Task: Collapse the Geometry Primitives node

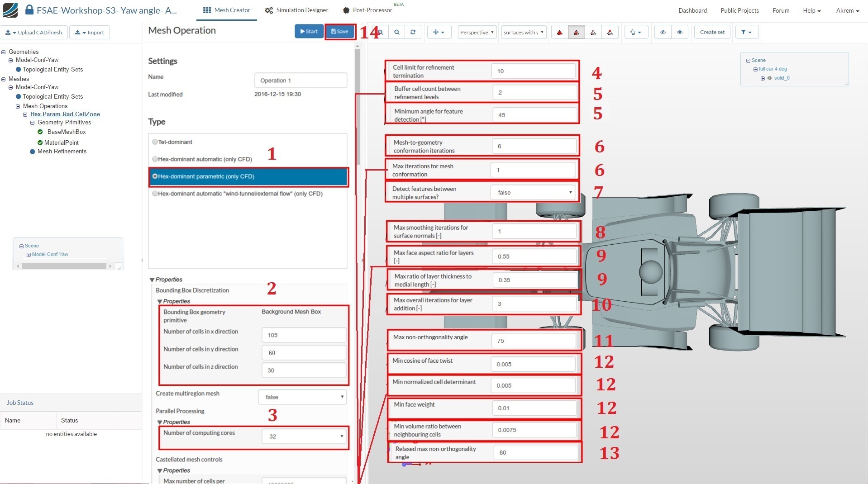Action: (33, 123)
